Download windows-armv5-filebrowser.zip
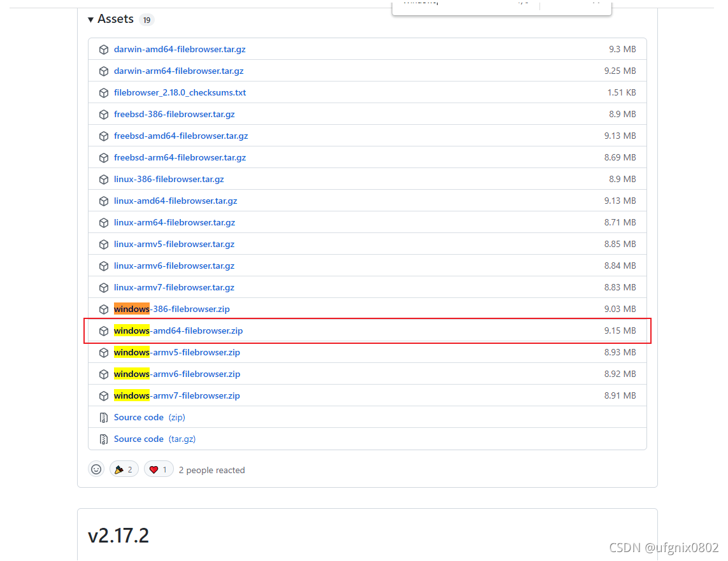Screen dimensions: 728x561 pos(177,352)
